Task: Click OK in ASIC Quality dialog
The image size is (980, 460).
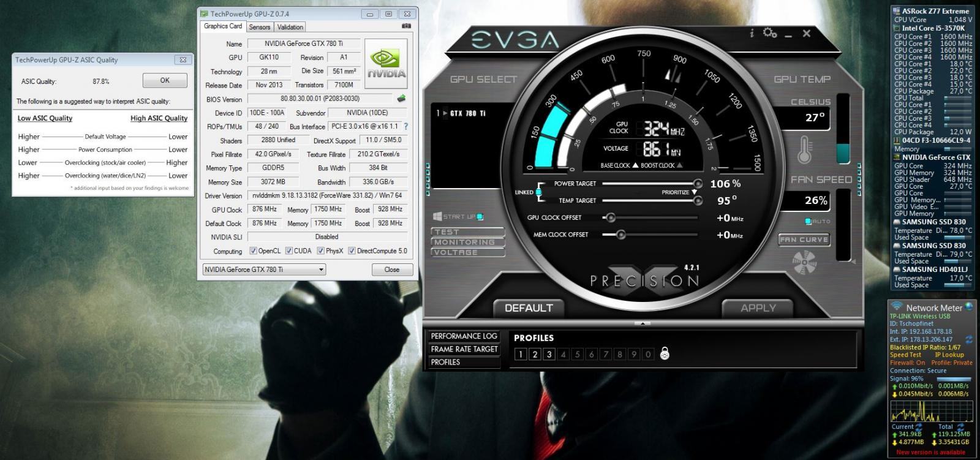Action: [x=165, y=80]
